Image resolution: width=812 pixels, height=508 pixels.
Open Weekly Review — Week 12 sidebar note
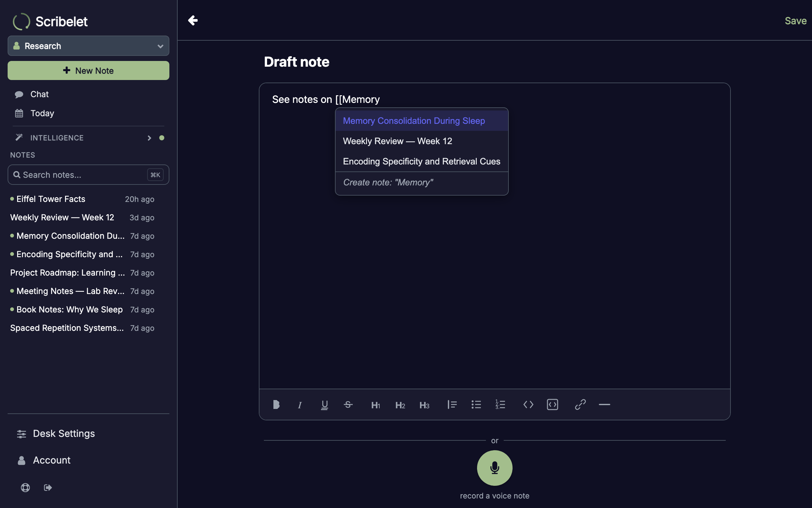pos(82,218)
